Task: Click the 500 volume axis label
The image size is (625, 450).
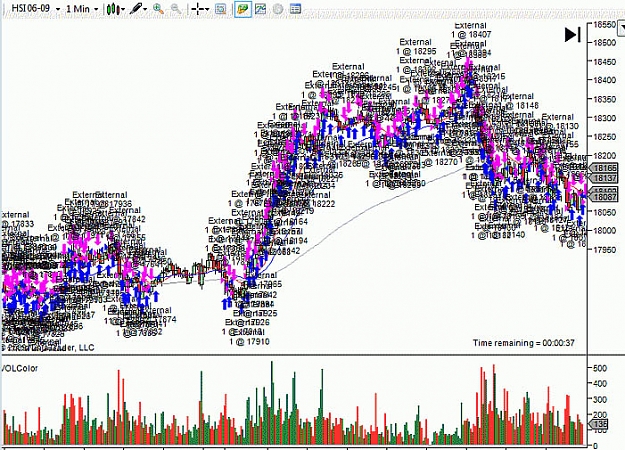Action: click(x=600, y=368)
